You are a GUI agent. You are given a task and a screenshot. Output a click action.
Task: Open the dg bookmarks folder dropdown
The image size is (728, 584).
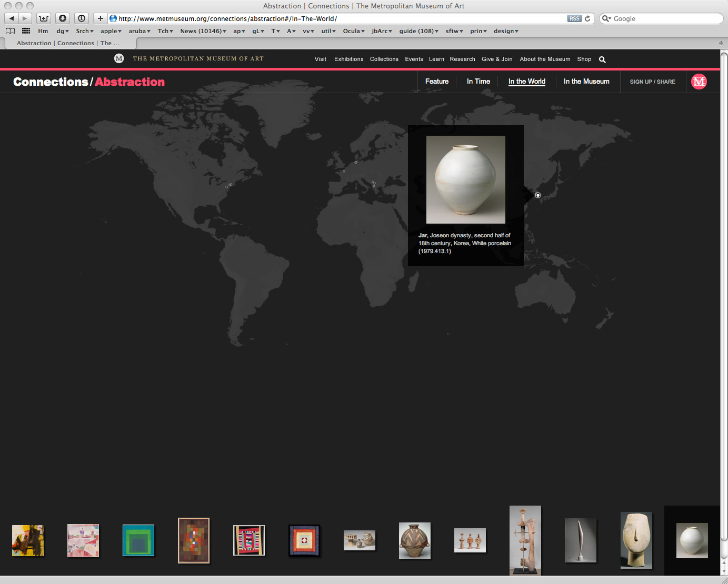point(63,31)
